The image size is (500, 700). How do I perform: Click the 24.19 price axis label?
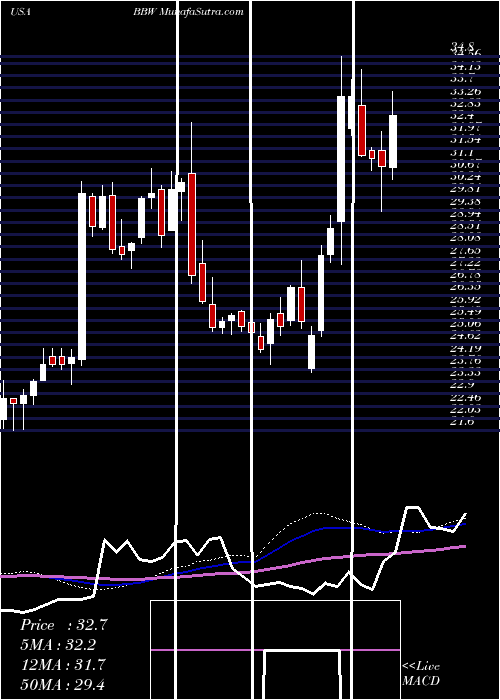[x=466, y=348]
